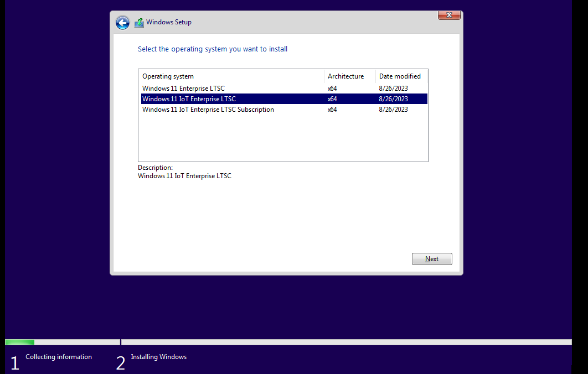This screenshot has width=588, height=374.
Task: Click the 'Select the operating system' heading
Action: pyautogui.click(x=212, y=49)
